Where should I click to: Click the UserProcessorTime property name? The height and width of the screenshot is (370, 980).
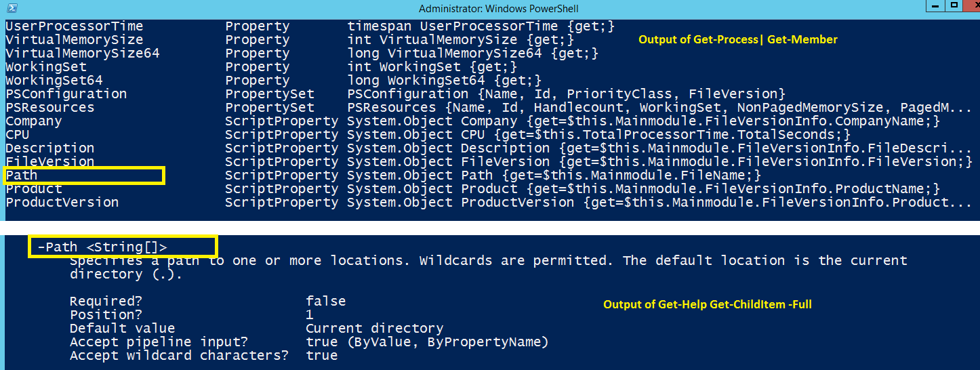point(75,26)
